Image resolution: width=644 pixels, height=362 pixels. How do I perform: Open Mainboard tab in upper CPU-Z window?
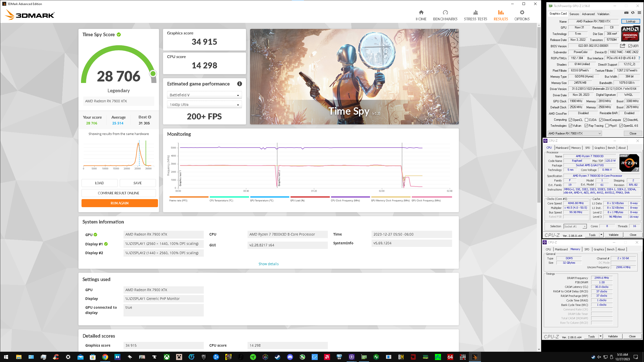pos(562,148)
